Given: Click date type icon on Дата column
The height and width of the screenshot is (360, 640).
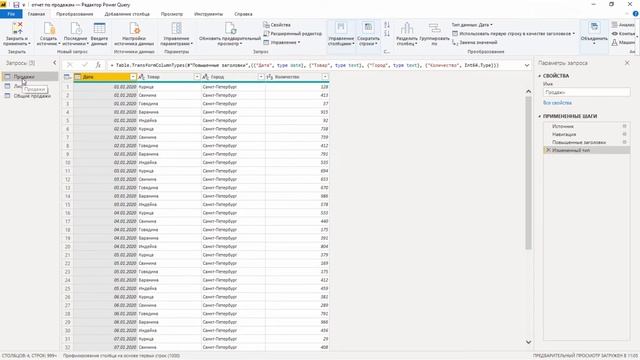Looking at the screenshot, I should 78,77.
